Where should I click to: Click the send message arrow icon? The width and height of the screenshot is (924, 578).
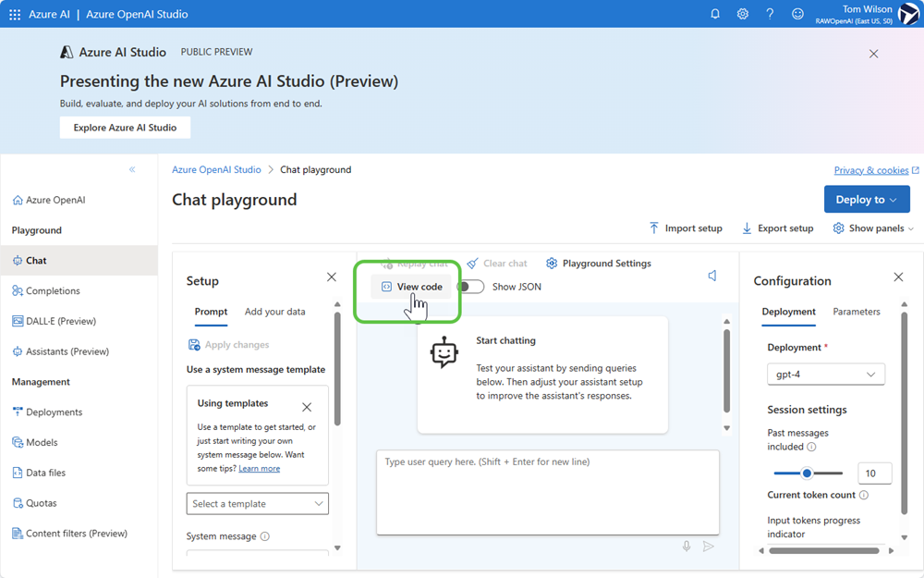[709, 547]
